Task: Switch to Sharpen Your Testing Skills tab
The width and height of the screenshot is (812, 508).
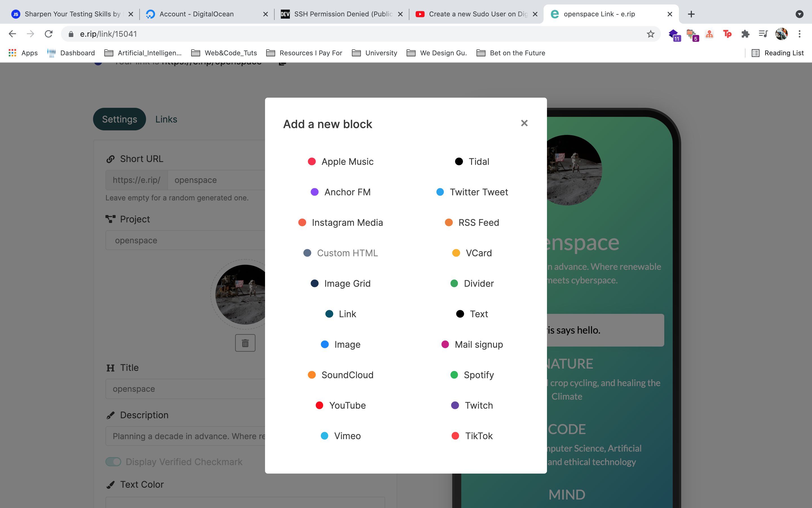Action: (x=72, y=14)
